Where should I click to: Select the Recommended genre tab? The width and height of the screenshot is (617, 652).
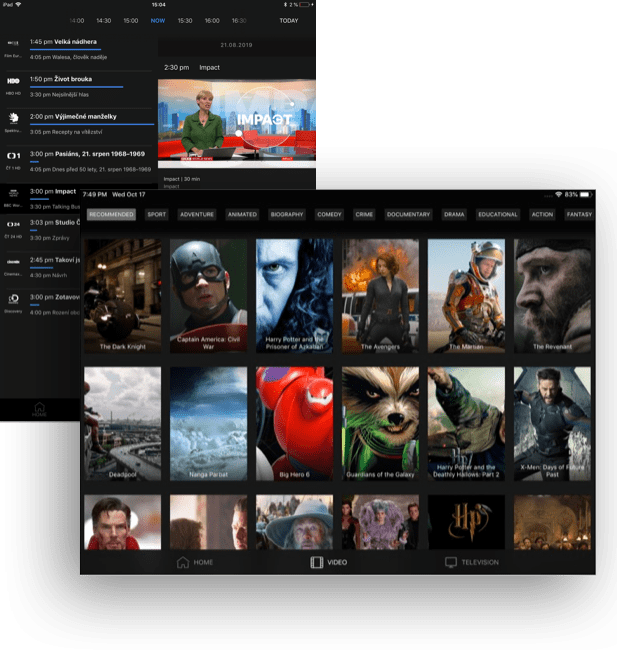(x=111, y=215)
